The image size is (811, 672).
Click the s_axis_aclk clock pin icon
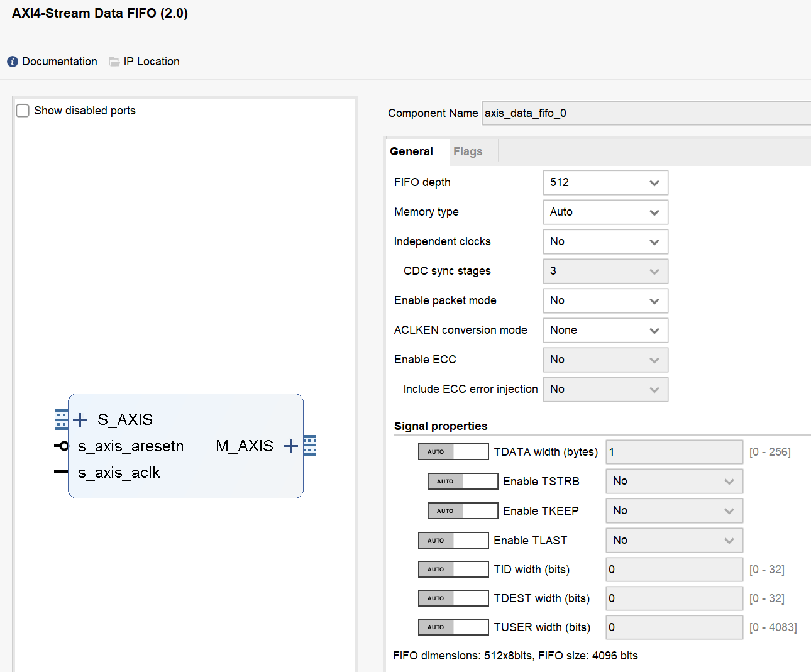pos(60,472)
